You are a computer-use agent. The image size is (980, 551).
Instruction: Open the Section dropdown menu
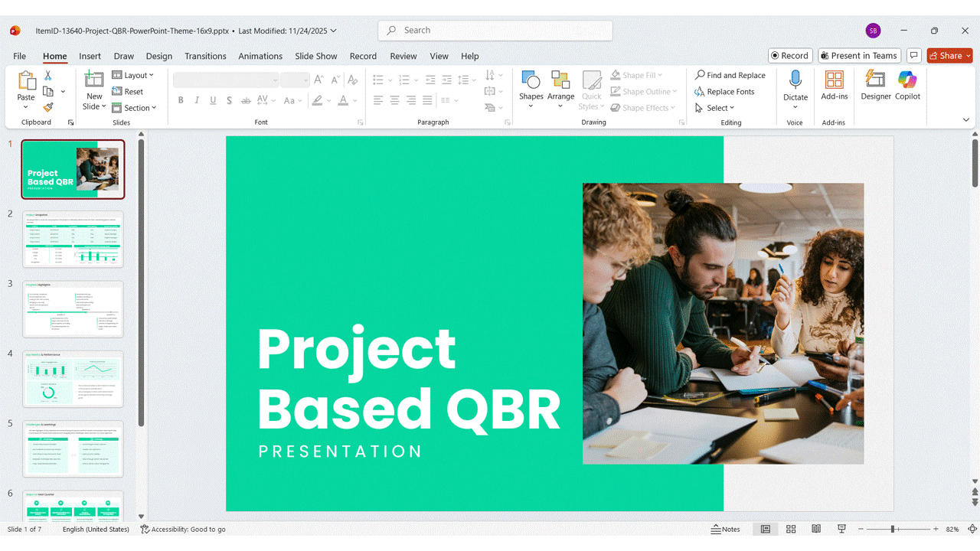[134, 108]
